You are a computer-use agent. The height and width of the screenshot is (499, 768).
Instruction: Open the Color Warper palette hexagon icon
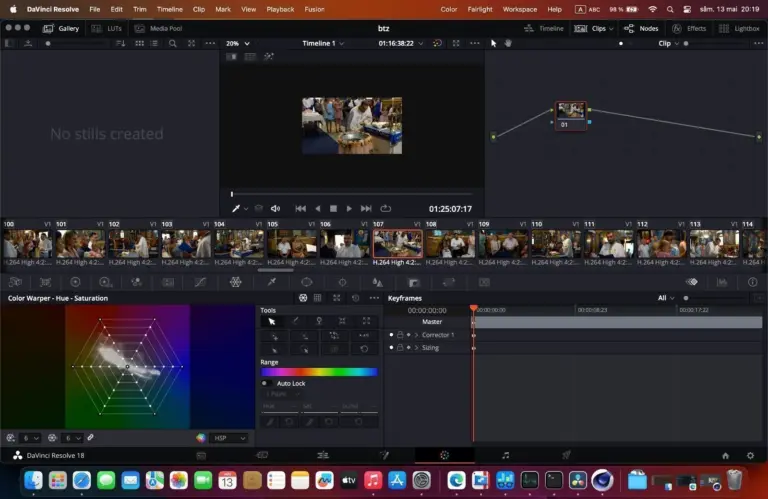(x=236, y=282)
